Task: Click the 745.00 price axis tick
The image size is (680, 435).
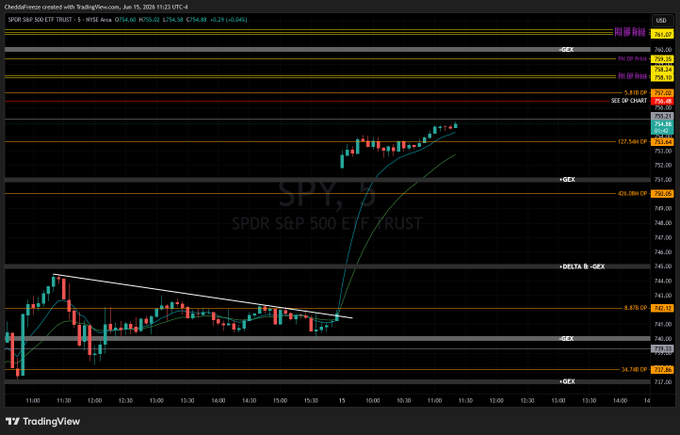Action: pyautogui.click(x=663, y=266)
